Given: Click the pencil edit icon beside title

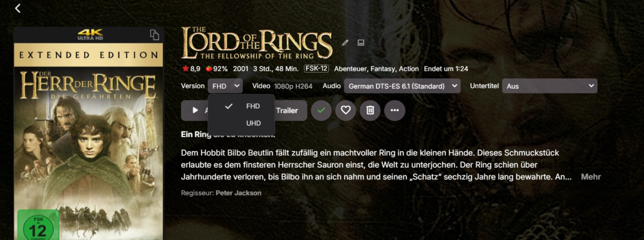Looking at the screenshot, I should click(x=345, y=43).
